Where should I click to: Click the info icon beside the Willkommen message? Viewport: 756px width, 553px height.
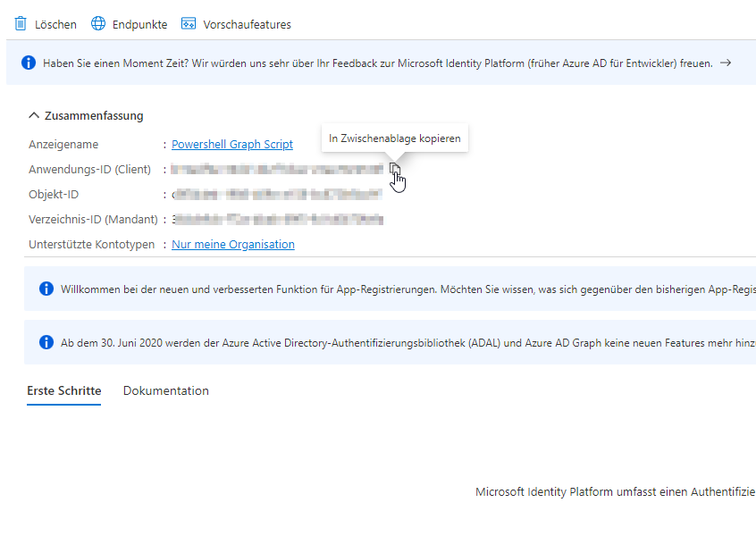click(x=46, y=289)
